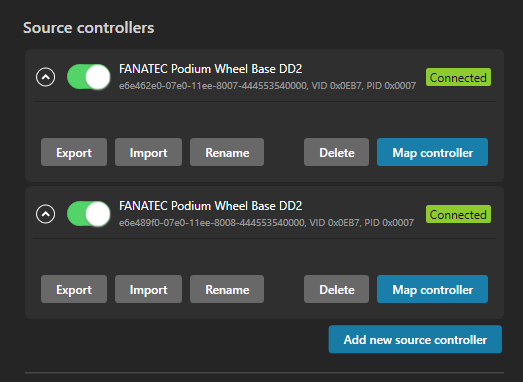Disable the DD2 controller ending 8008-444553540000
Screen dimensions: 523x382
coord(89,214)
